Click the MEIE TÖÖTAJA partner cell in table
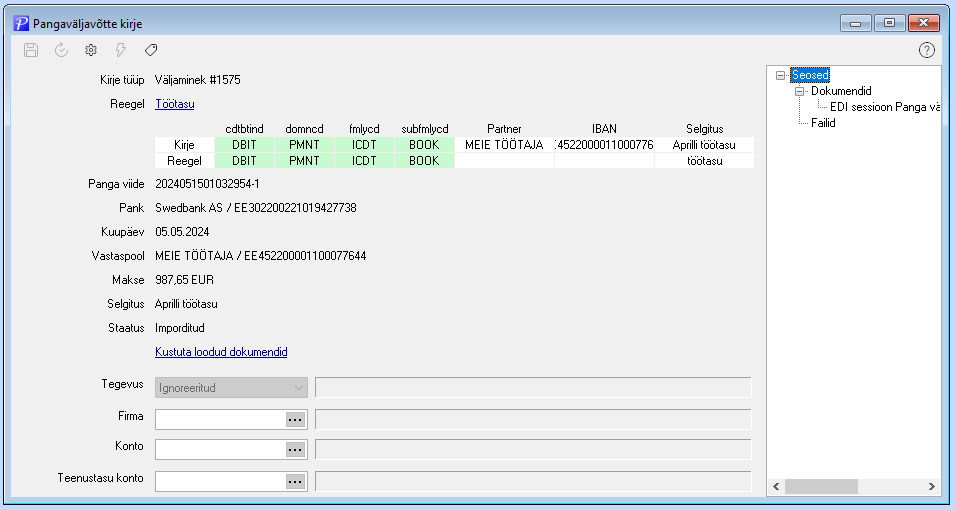 tap(504, 145)
